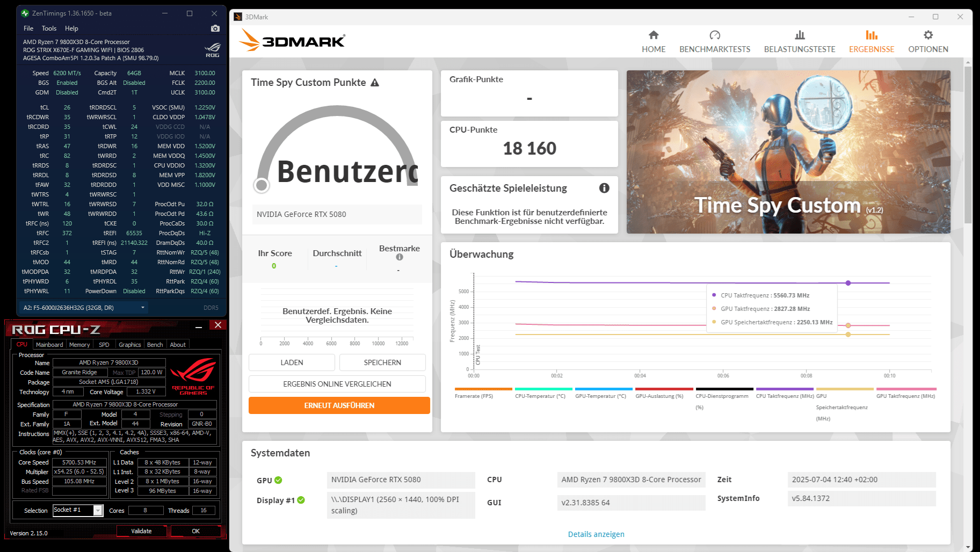The image size is (980, 552).
Task: Toggle the GPU Taktfrequenz (MHz) legend series
Action: [906, 393]
